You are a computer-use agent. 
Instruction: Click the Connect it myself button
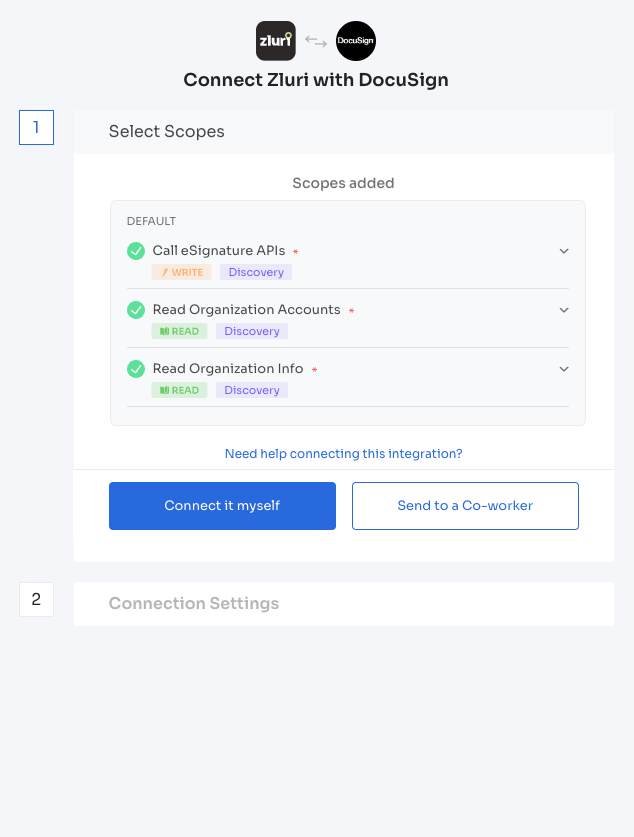223,506
